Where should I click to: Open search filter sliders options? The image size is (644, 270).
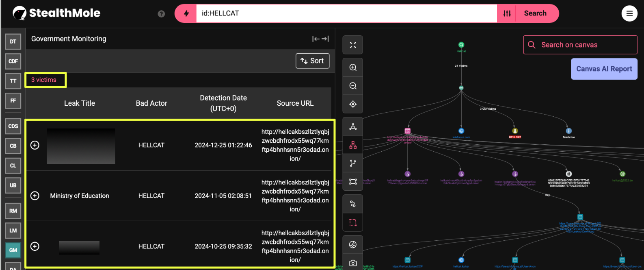tap(507, 13)
